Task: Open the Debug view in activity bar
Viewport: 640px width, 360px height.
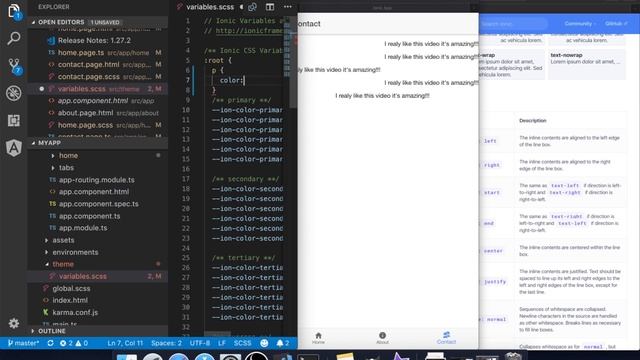Action: point(14,93)
